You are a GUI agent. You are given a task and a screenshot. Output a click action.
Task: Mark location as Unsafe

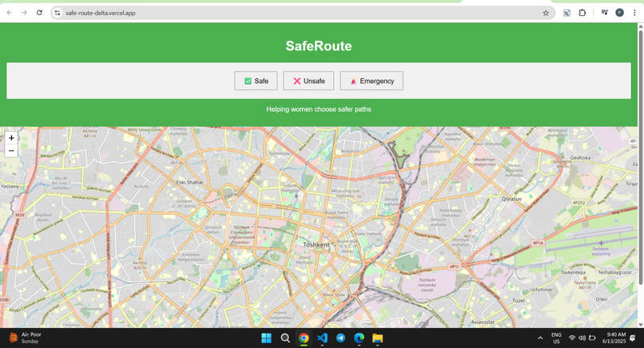[x=308, y=81]
